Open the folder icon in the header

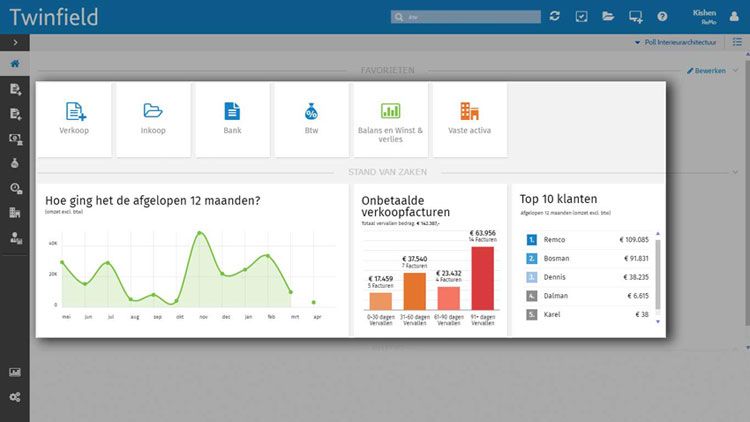[608, 16]
